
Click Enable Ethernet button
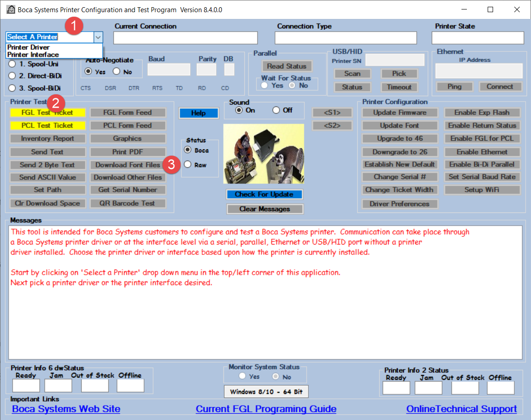[x=482, y=152]
